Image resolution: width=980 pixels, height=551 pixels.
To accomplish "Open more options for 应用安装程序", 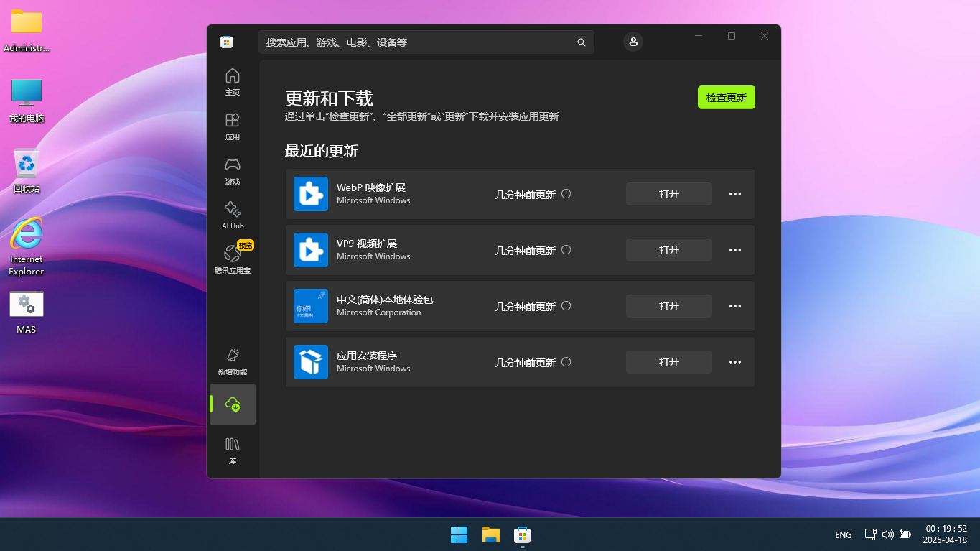I will [x=735, y=362].
